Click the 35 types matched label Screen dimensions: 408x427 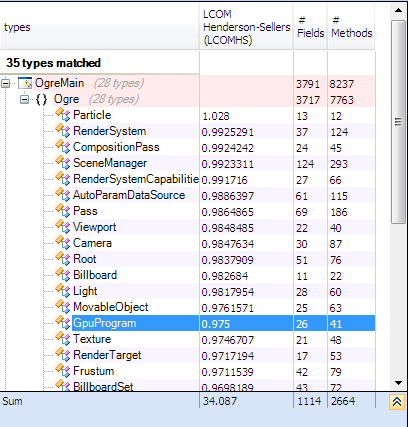(53, 63)
